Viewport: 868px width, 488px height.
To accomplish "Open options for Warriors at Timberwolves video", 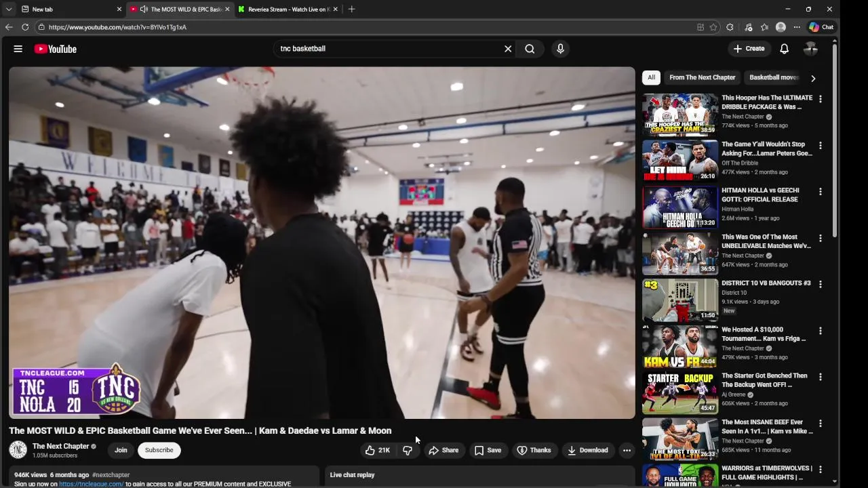I will tap(820, 470).
